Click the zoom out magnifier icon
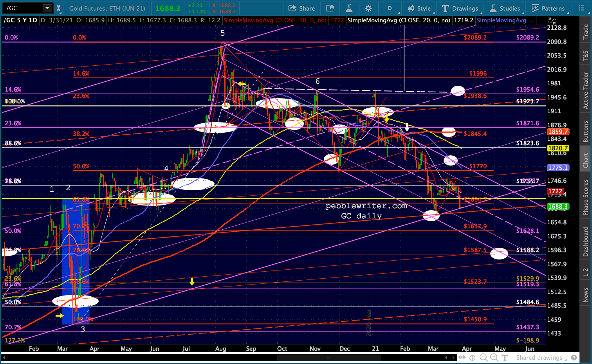 494,357
